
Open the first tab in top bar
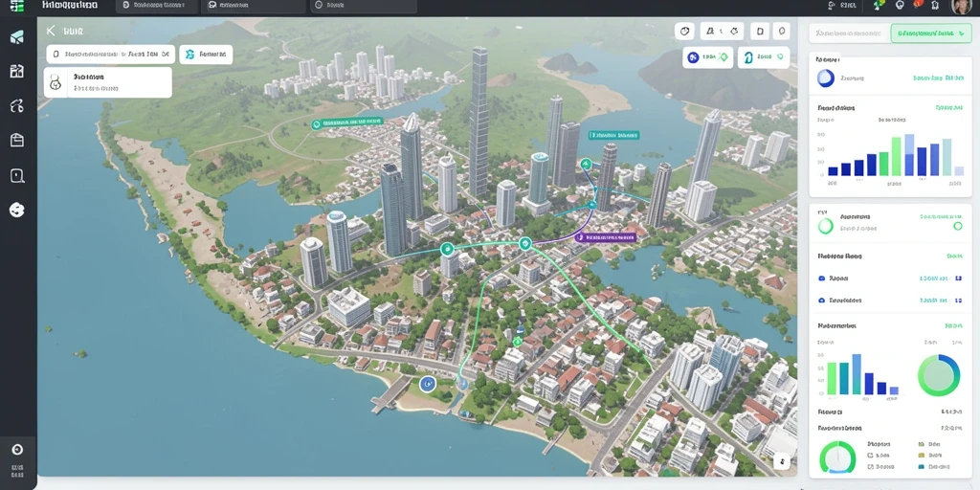pos(157,6)
